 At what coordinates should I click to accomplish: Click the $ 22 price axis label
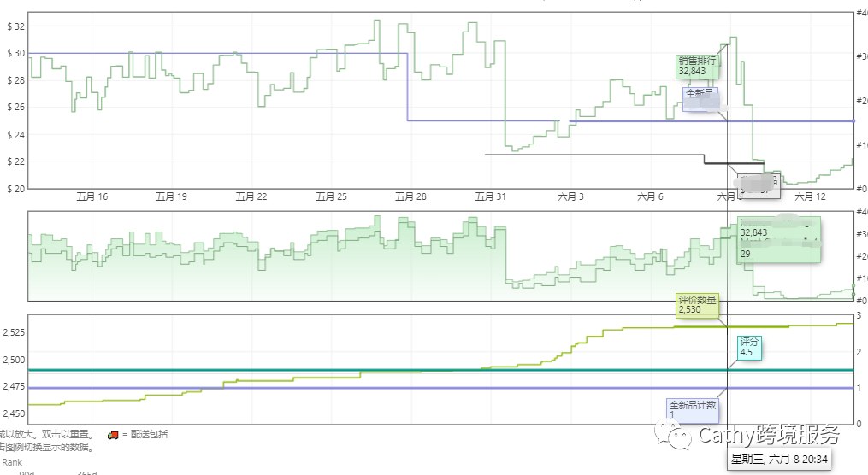coord(16,161)
